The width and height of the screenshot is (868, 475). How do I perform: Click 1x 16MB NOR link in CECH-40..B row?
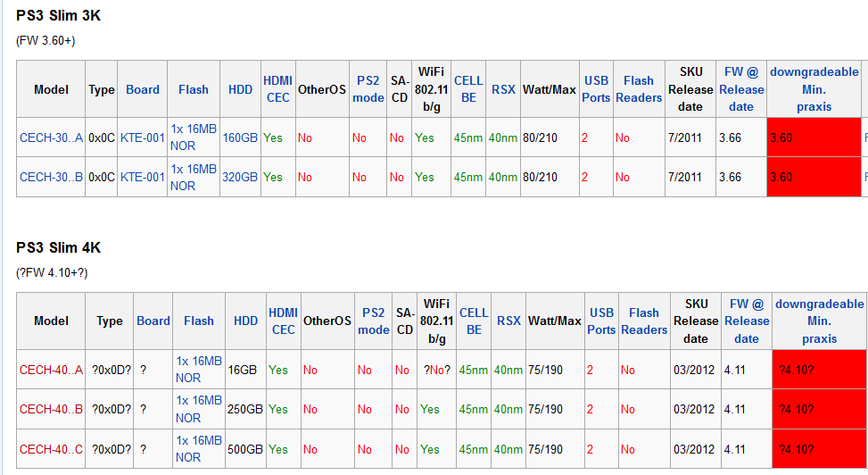tap(199, 409)
